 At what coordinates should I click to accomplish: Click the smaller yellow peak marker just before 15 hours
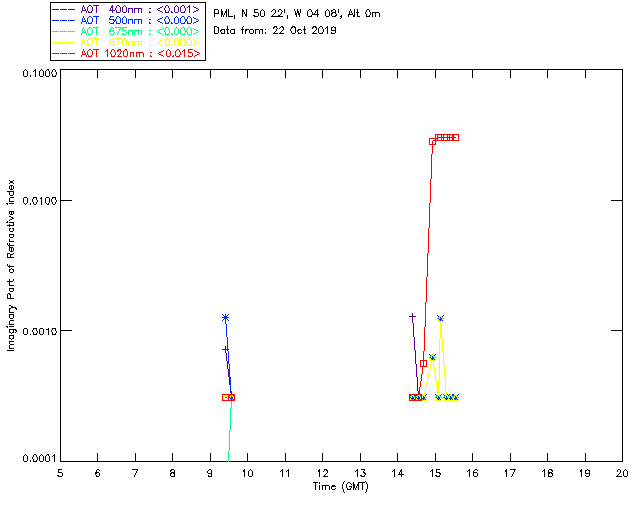tap(432, 357)
